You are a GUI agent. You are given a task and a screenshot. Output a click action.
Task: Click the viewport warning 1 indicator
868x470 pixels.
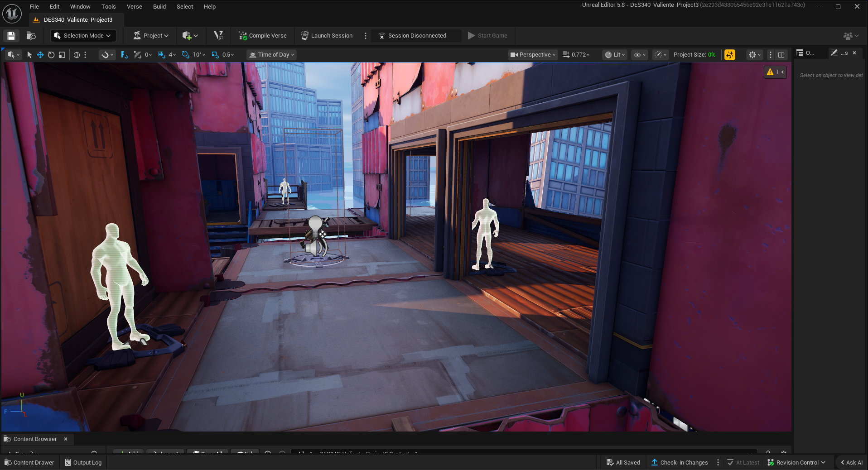tap(775, 72)
